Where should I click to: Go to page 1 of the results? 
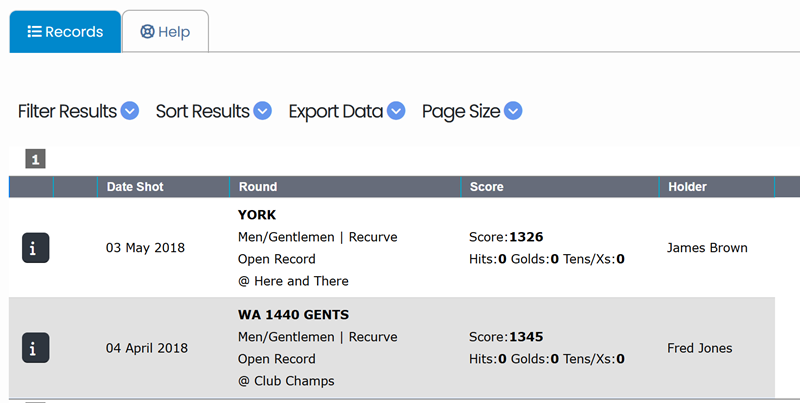(x=35, y=159)
